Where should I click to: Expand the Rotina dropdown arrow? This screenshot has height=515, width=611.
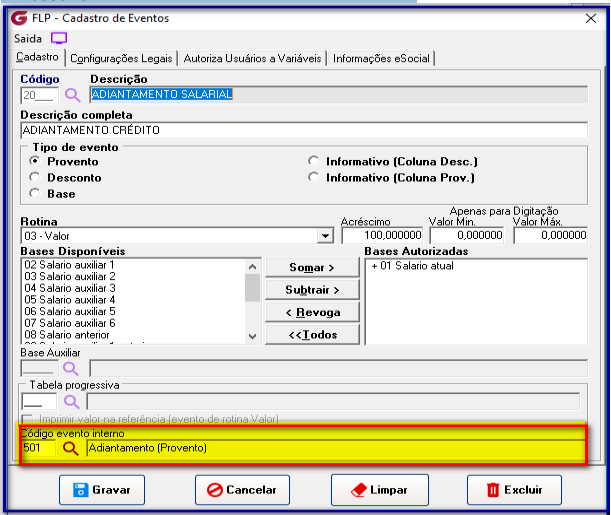(325, 236)
